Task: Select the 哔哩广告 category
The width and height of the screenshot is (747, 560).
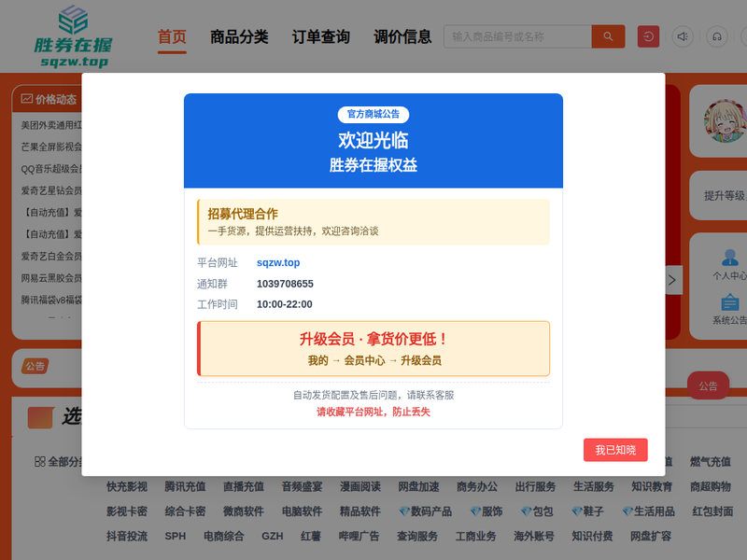Action: 359,536
